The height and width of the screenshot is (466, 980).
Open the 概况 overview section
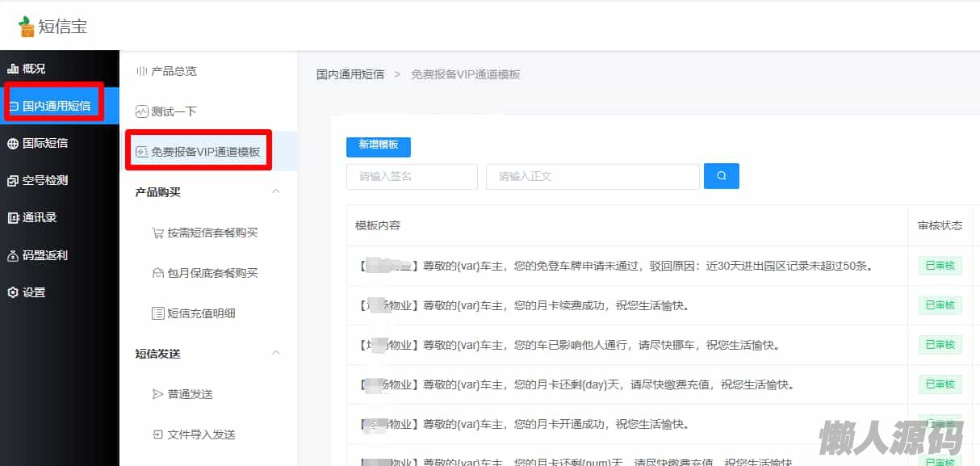click(x=33, y=69)
